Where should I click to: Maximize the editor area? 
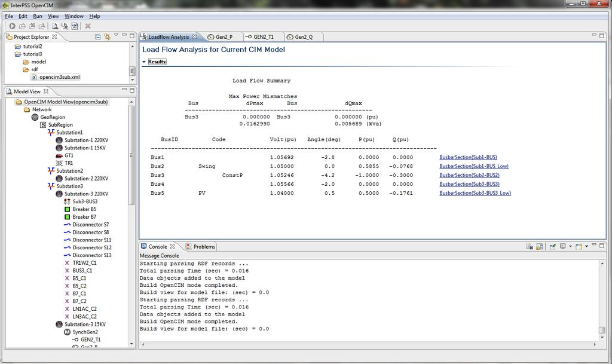[x=602, y=35]
